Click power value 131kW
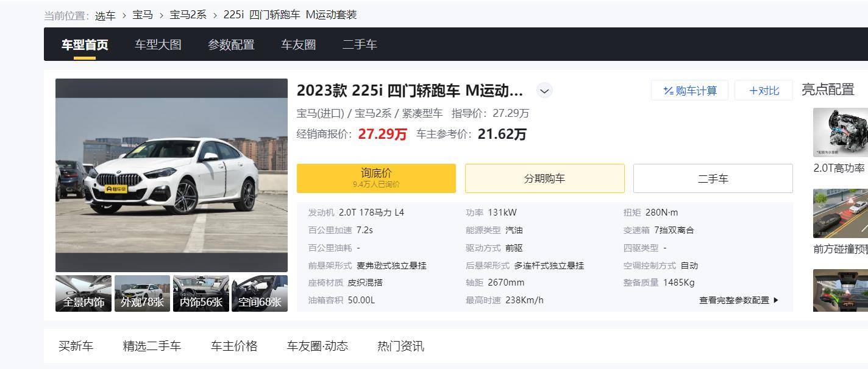 click(x=502, y=213)
